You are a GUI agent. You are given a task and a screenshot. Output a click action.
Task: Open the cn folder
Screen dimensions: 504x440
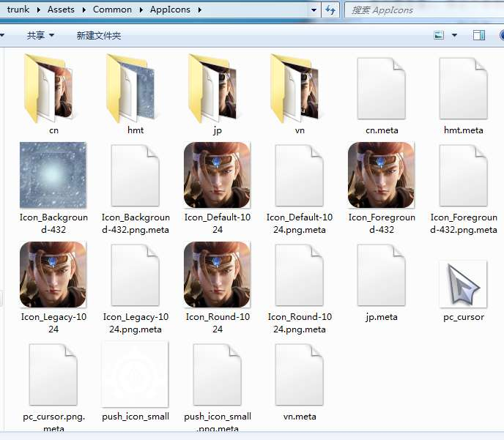[x=53, y=90]
